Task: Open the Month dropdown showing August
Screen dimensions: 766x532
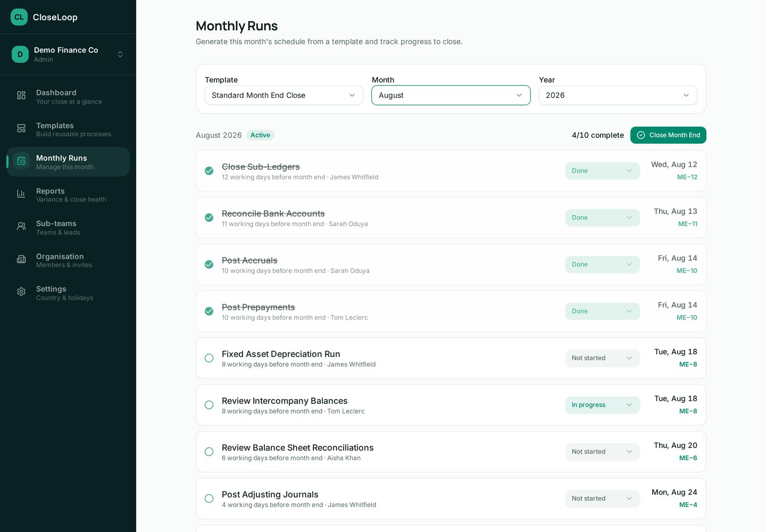Action: (451, 95)
